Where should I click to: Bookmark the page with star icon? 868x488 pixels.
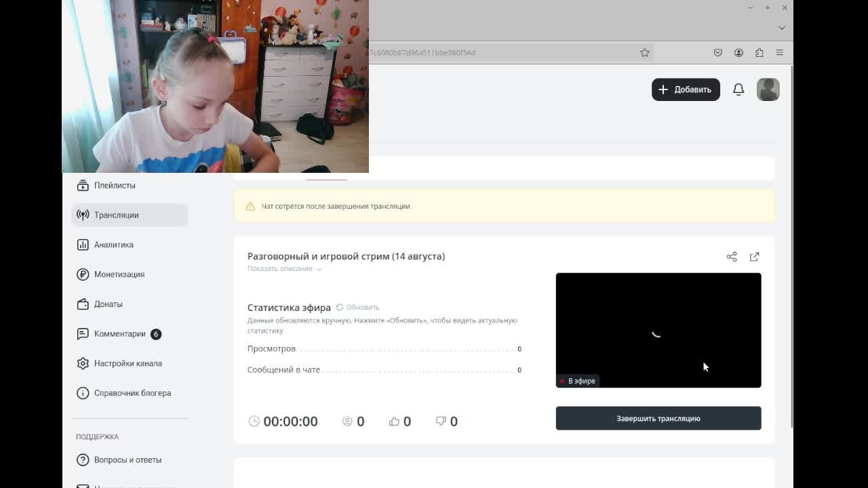tap(645, 52)
